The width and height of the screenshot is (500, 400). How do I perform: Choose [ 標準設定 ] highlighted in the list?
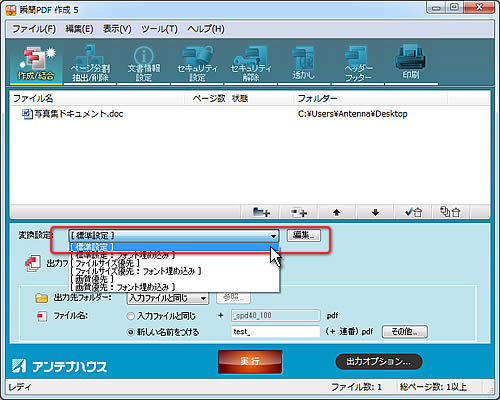pos(174,247)
